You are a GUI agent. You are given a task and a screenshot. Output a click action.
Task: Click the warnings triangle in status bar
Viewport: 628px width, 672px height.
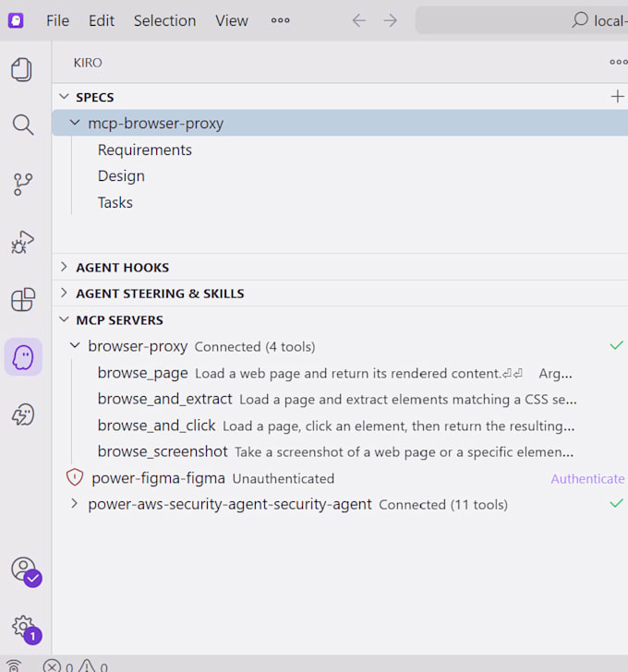point(87,666)
